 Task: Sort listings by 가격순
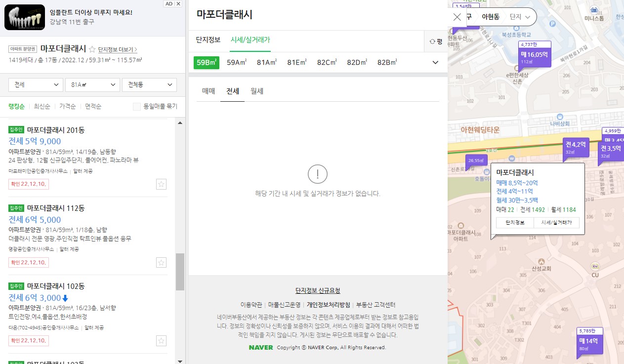[x=68, y=106]
